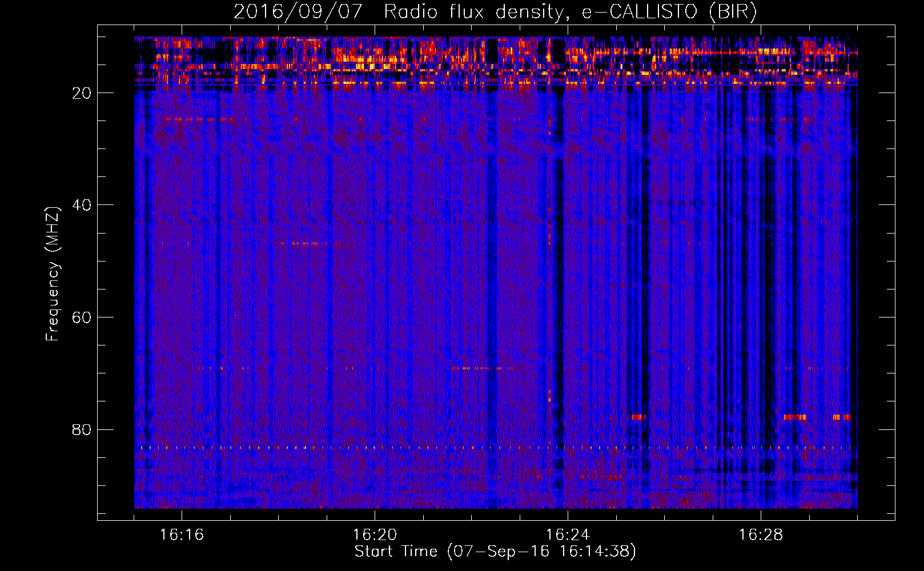Viewport: 924px width, 571px height.
Task: Click the 60 MHz frequency tick label
Action: click(x=82, y=317)
